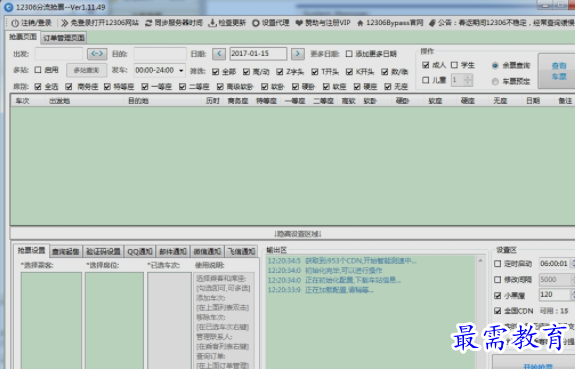The width and height of the screenshot is (575, 369).
Task: Open the QQ通知 tab
Action: click(x=140, y=252)
